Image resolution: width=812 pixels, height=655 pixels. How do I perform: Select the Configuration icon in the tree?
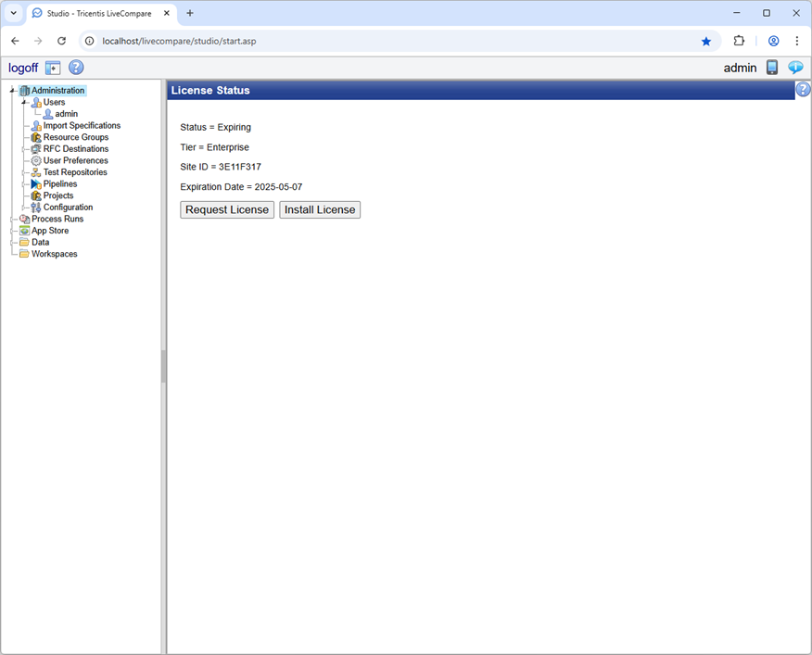[36, 207]
